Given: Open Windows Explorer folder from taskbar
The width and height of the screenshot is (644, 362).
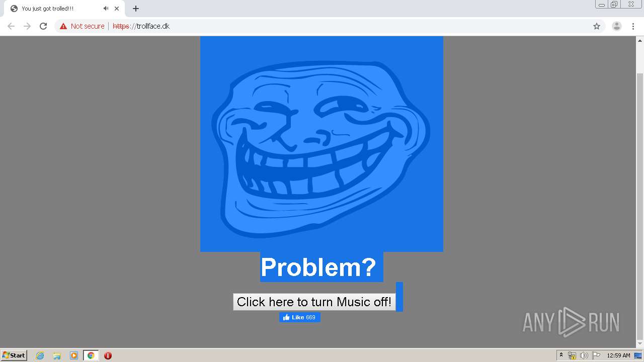Looking at the screenshot, I should (57, 355).
